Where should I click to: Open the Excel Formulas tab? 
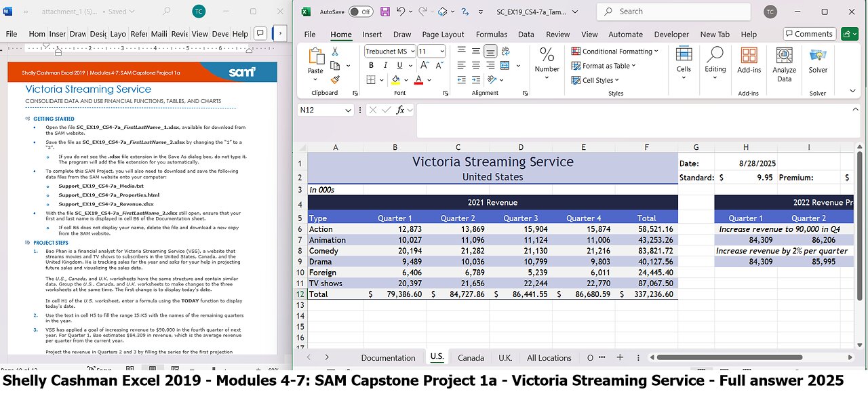click(x=491, y=35)
